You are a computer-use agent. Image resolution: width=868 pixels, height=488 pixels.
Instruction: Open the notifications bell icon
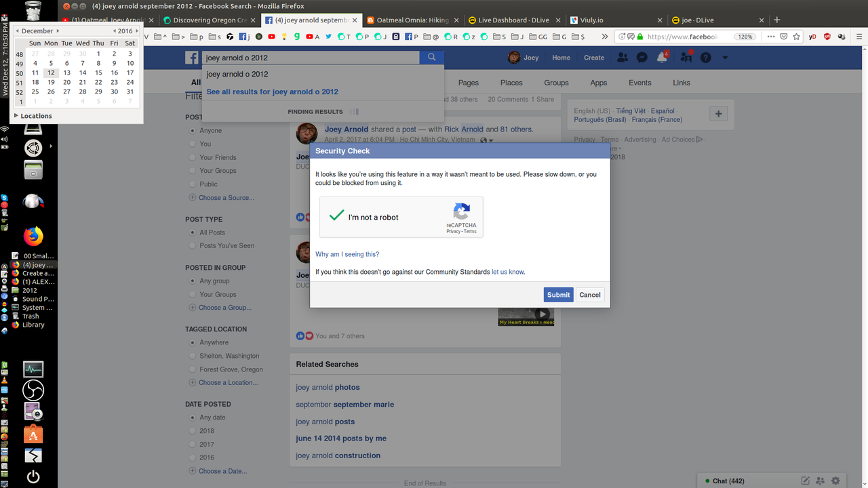pos(662,58)
